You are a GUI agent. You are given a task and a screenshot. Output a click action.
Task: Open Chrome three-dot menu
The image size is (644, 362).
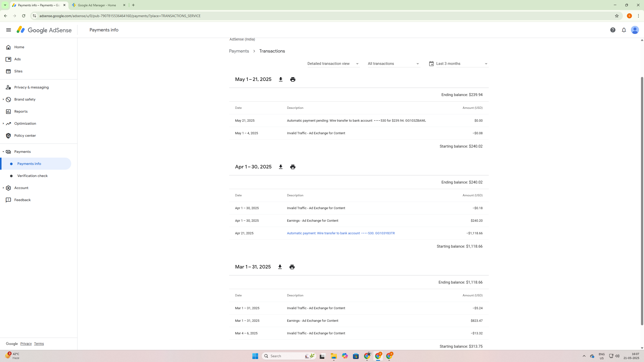click(x=638, y=16)
